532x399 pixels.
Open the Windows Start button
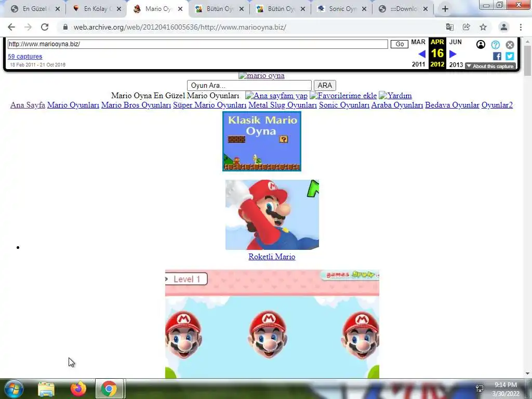tap(14, 389)
